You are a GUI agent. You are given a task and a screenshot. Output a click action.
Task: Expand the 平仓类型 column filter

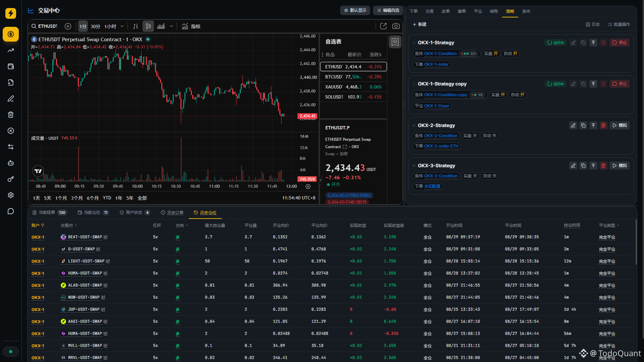coord(609,226)
